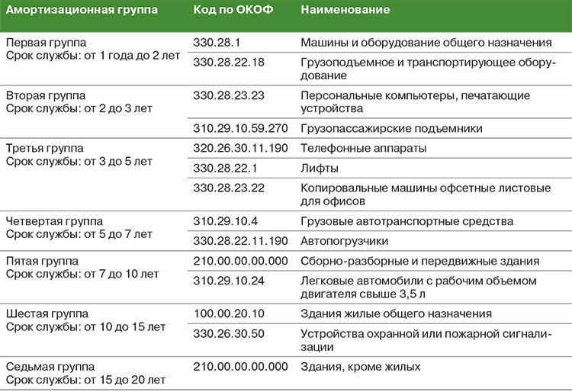Screen dimensions: 572x392
Task: Click the "Лифты" name cell
Action: pyautogui.click(x=320, y=169)
